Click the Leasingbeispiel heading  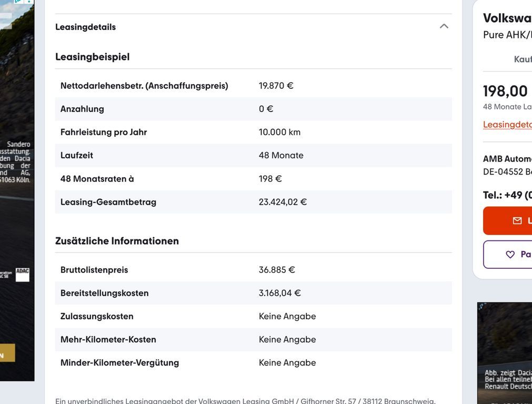coord(92,57)
